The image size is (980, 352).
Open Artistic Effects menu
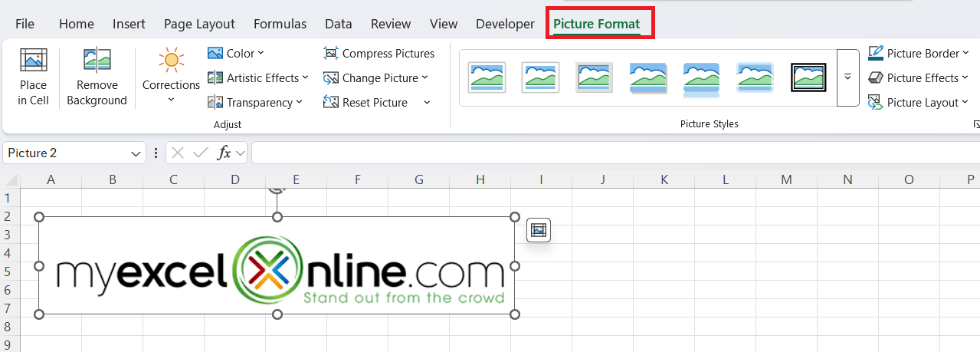point(258,78)
